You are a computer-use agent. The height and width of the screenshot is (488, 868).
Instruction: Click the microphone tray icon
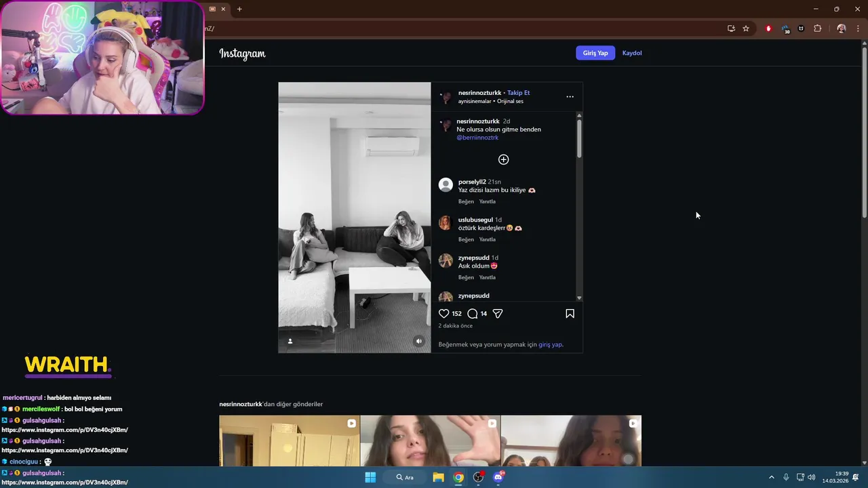[786, 477]
